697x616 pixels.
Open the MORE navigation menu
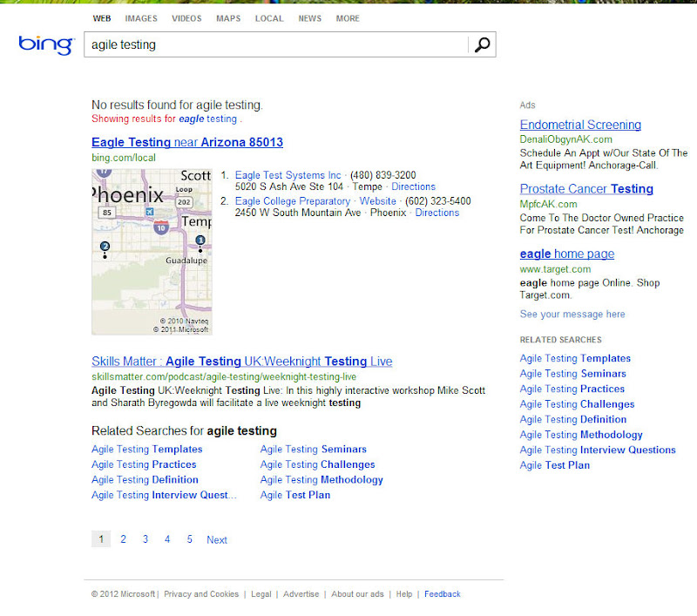coord(348,18)
